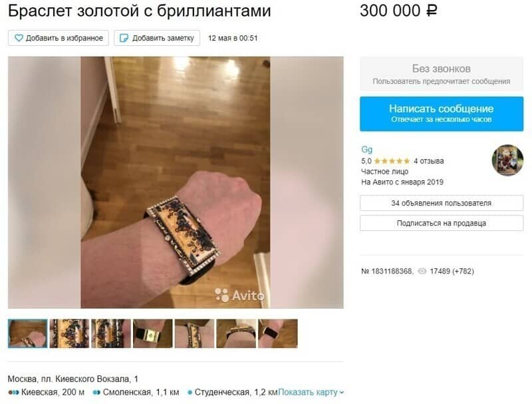The width and height of the screenshot is (532, 404).
Task: Click Подписаться на продавца button
Action: click(x=442, y=223)
